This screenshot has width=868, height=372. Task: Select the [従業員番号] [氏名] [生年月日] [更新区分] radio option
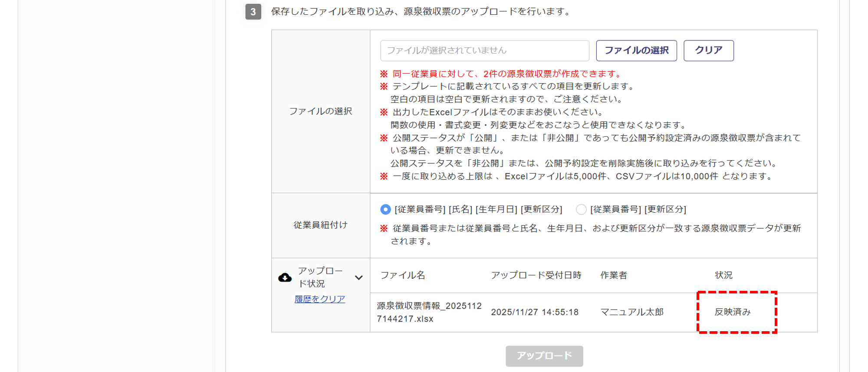[x=385, y=209]
